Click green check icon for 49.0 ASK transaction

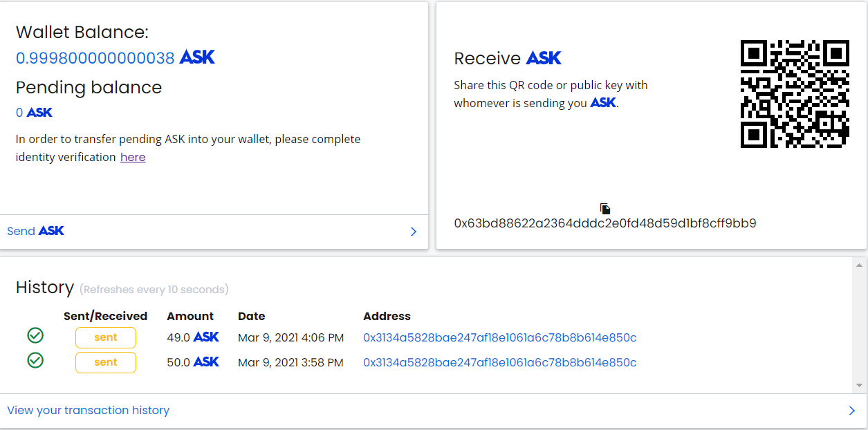[x=35, y=336]
